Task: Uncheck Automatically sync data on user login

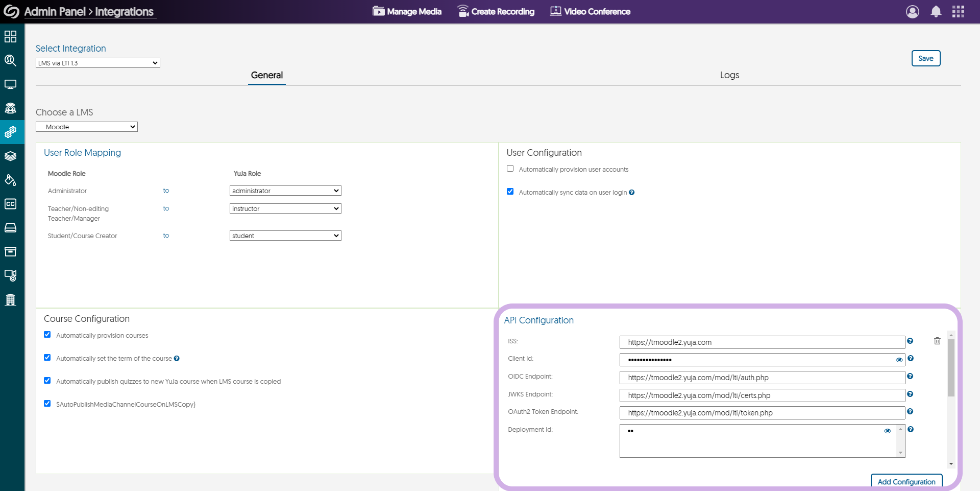Action: point(510,192)
